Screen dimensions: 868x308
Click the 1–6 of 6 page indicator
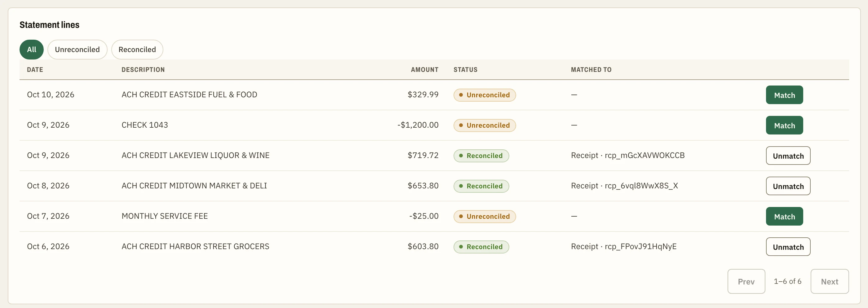(787, 281)
